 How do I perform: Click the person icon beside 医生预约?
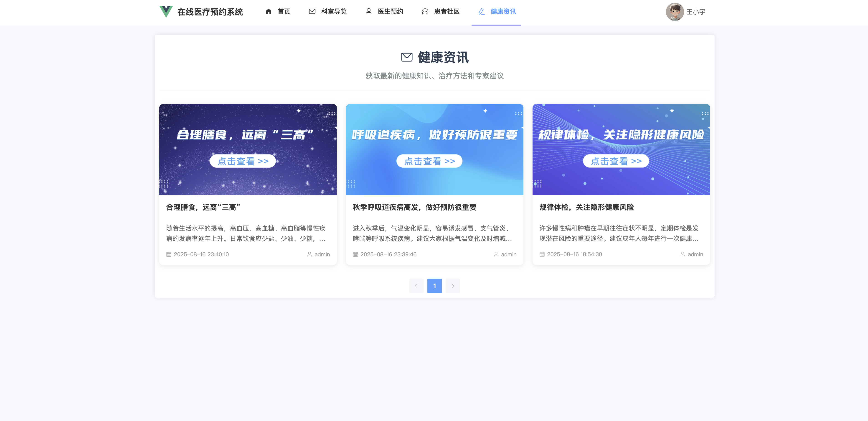(x=369, y=12)
